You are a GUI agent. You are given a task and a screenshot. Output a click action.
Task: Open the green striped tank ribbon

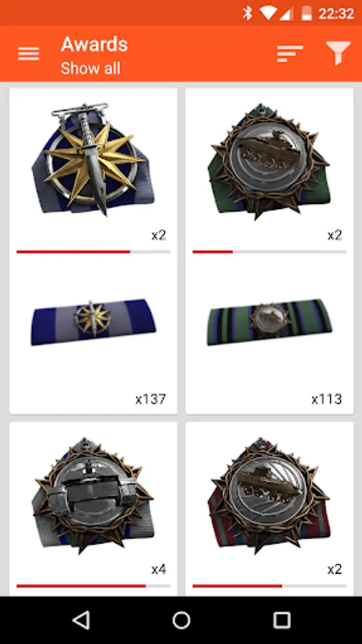pyautogui.click(x=269, y=321)
